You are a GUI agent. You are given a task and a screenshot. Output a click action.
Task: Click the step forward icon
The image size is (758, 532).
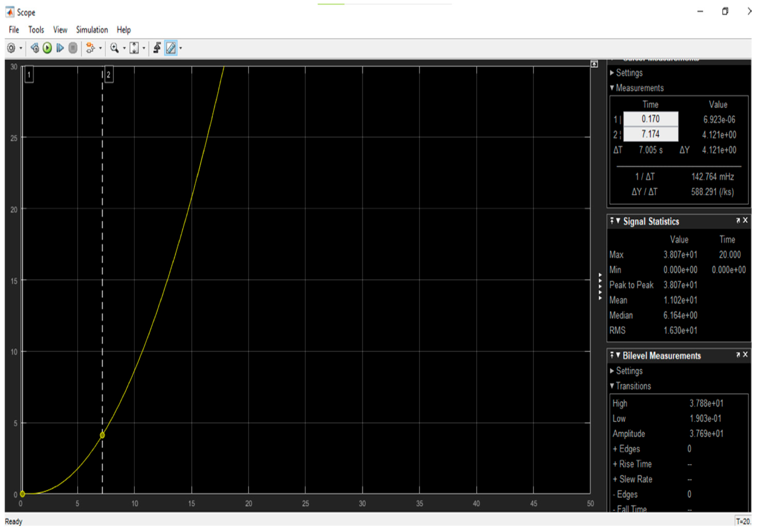tap(60, 48)
